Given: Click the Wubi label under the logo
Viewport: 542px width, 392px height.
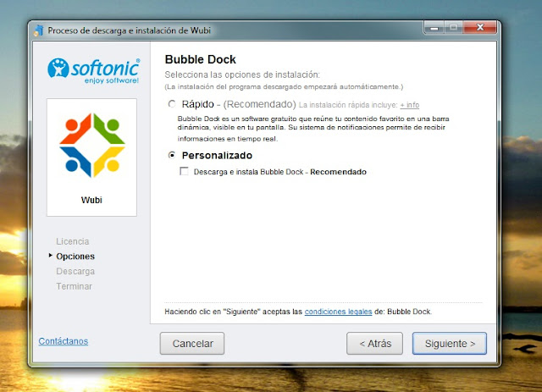Looking at the screenshot, I should [x=91, y=200].
